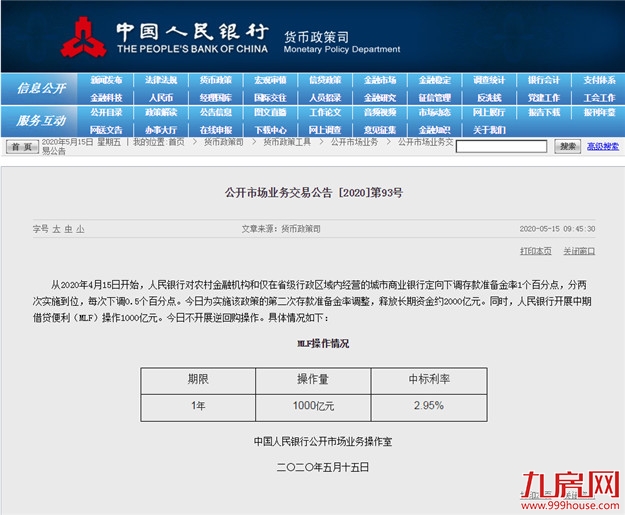Open the 关于我们 menu item

pos(489,130)
